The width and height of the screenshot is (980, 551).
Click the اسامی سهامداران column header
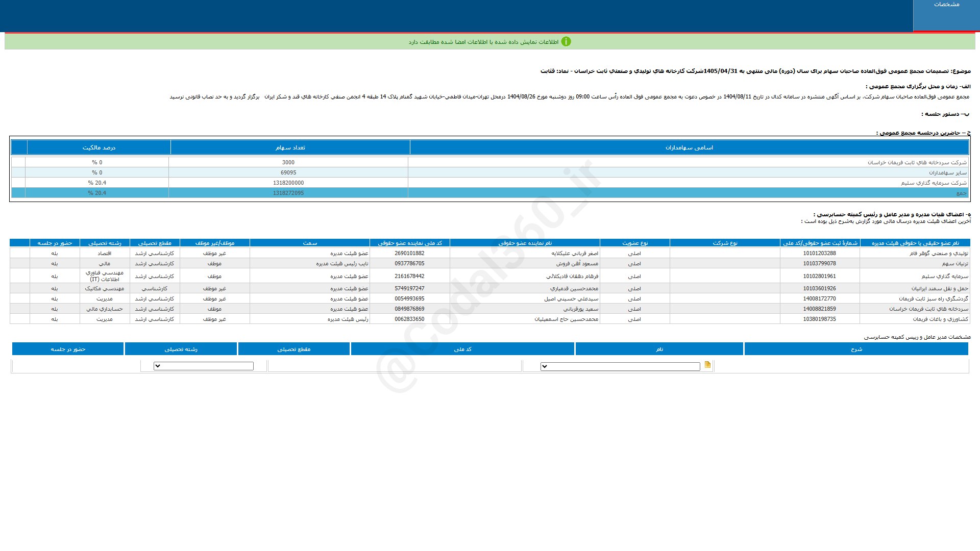[x=689, y=147]
